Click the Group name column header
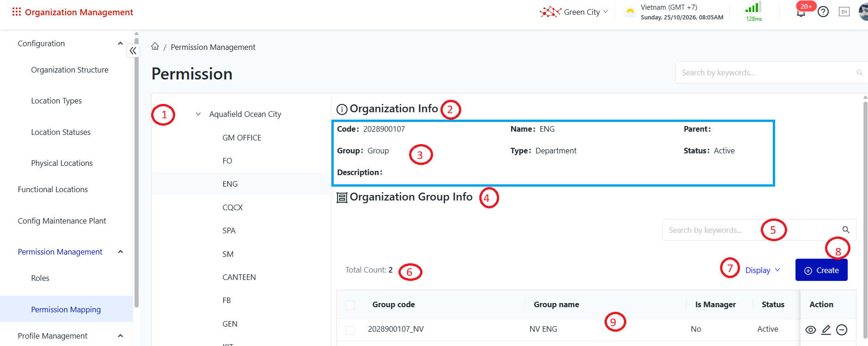The width and height of the screenshot is (868, 346). pyautogui.click(x=556, y=304)
